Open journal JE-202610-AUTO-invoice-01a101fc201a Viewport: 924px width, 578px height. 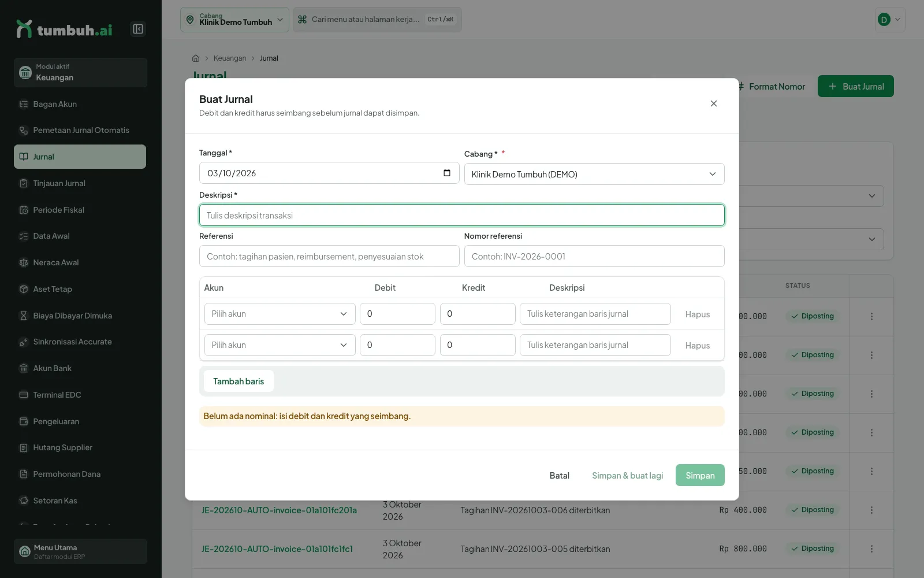279,510
